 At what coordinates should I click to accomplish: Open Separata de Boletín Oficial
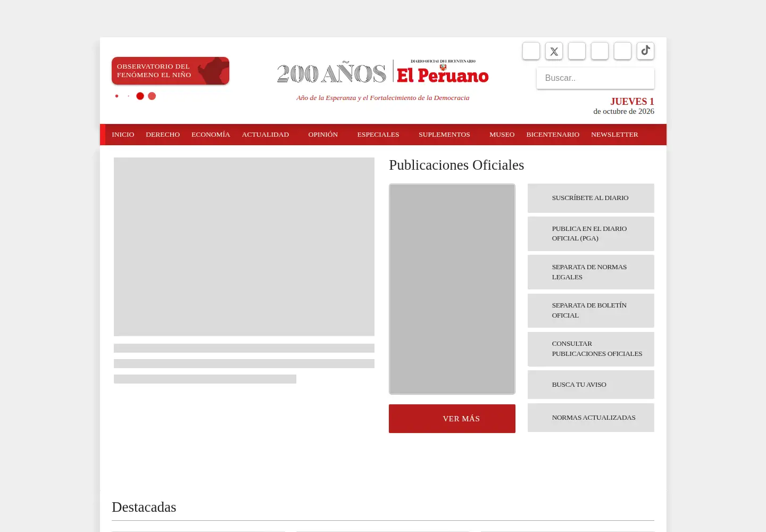point(591,311)
